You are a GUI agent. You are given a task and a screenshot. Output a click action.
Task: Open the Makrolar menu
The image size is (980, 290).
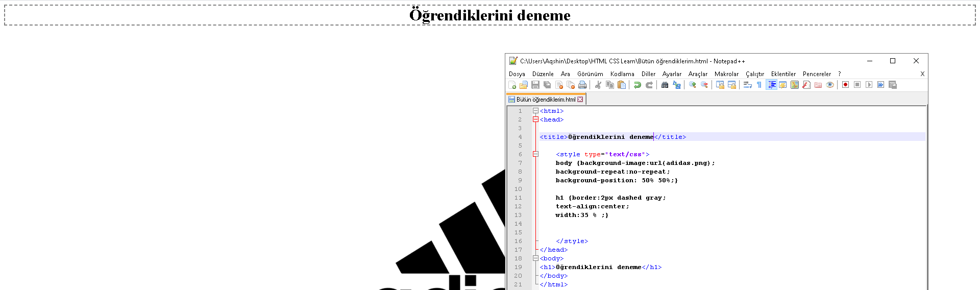pos(726,74)
